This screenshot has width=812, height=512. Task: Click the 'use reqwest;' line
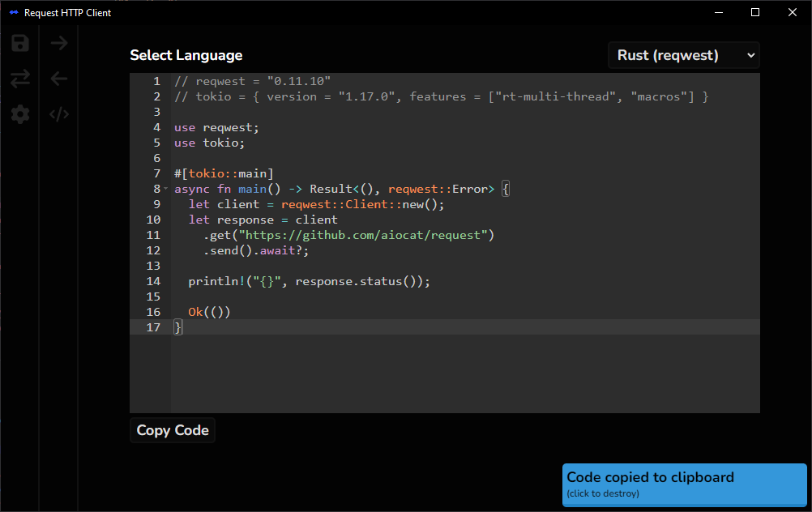216,127
